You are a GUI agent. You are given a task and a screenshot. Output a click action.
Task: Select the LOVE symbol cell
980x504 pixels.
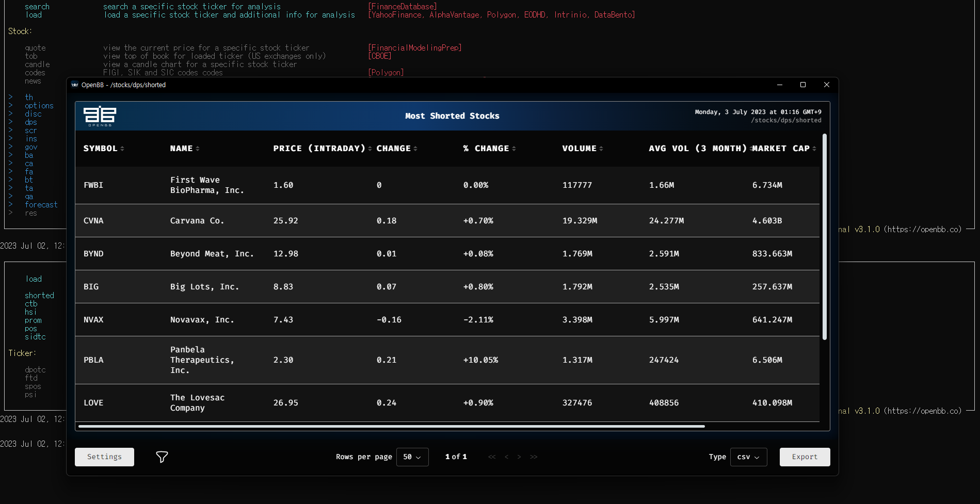93,403
